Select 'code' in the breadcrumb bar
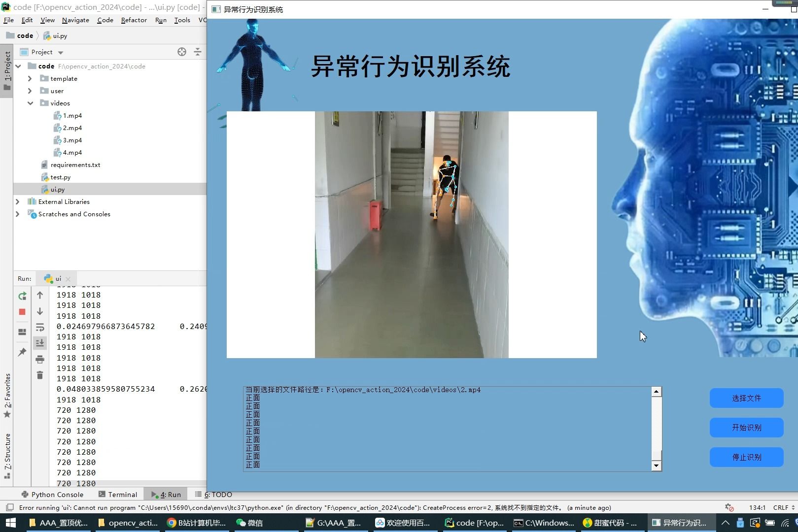This screenshot has height=532, width=798. tap(20, 35)
